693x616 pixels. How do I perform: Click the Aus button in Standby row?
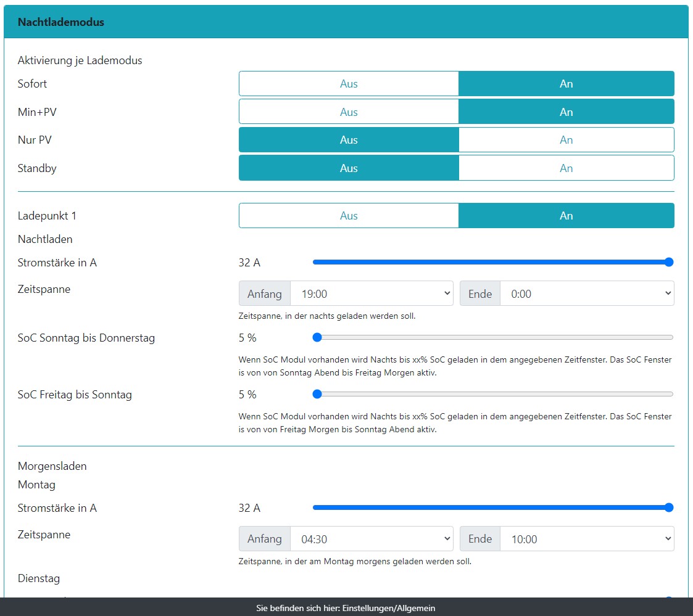pos(349,168)
